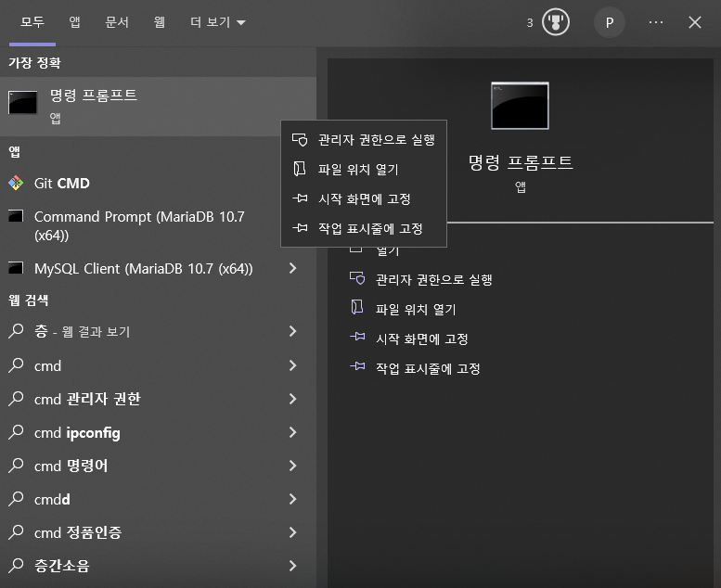Switch to the 모두 tab
The width and height of the screenshot is (721, 588).
[x=32, y=22]
